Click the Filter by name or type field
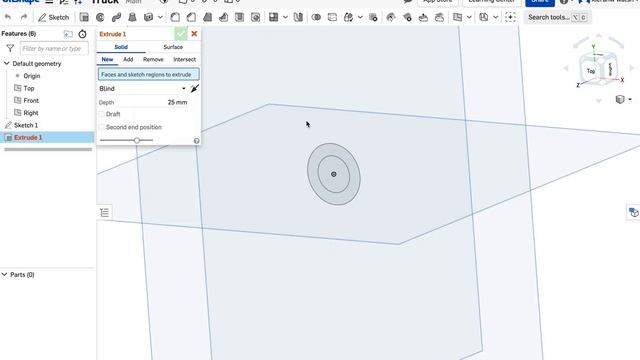640x360 pixels. point(54,49)
